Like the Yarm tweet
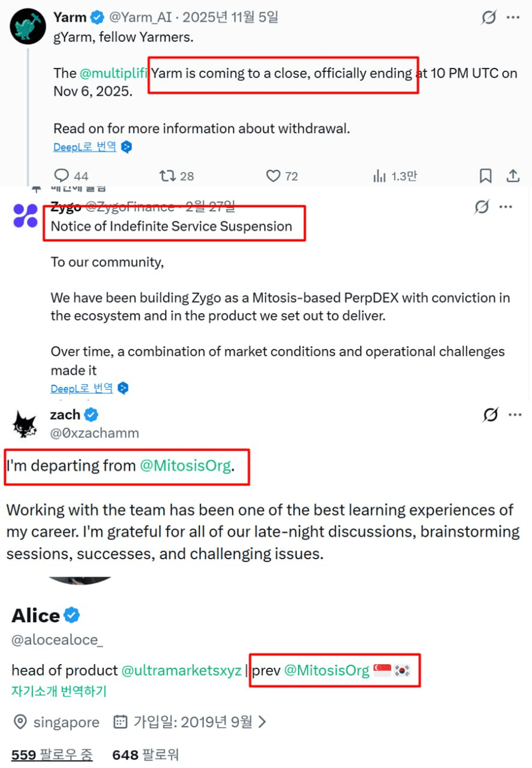Viewport: 532px width, 768px height. click(273, 176)
